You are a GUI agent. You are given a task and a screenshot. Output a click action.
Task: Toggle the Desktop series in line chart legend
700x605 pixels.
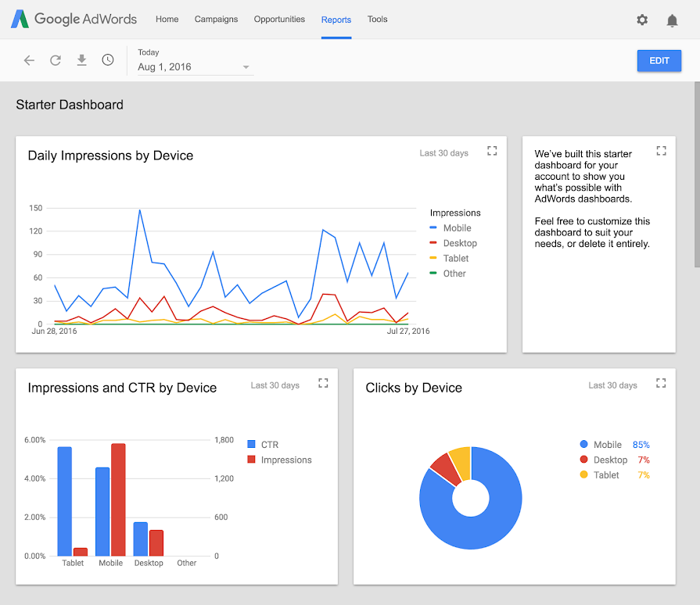tap(453, 243)
